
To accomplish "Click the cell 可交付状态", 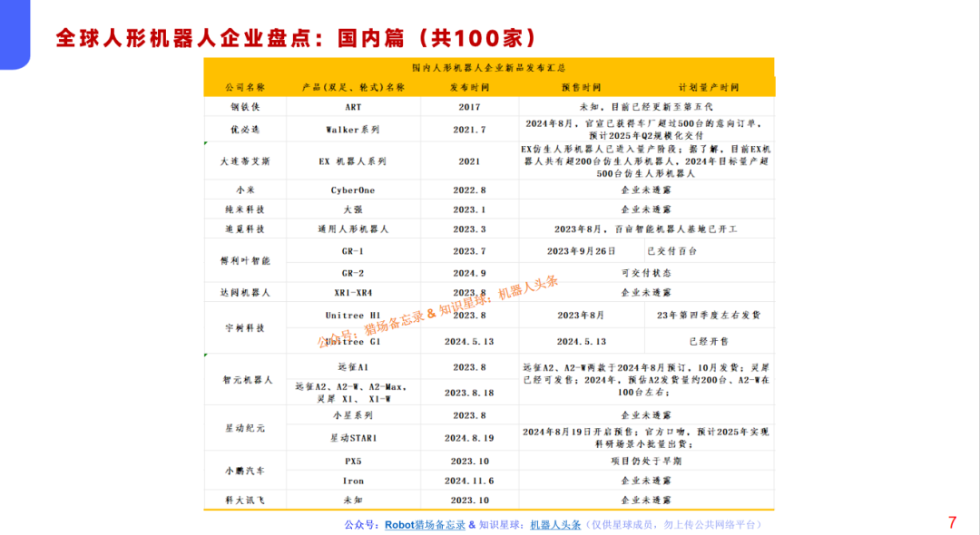I will click(x=646, y=273).
